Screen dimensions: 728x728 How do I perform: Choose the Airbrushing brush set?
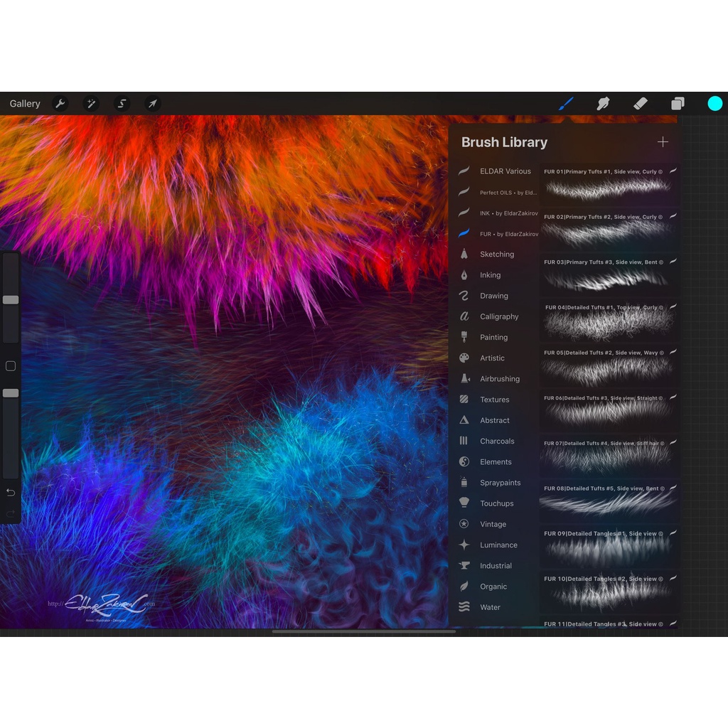pyautogui.click(x=499, y=379)
